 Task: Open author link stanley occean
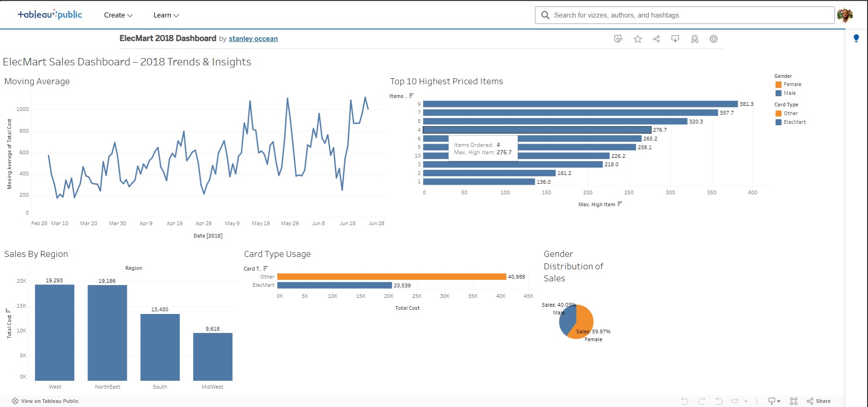(x=253, y=39)
